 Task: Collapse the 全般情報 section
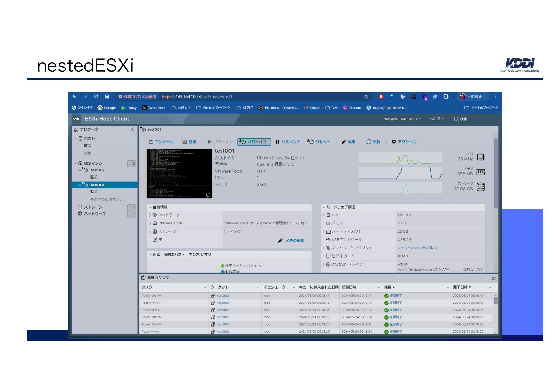(150, 207)
